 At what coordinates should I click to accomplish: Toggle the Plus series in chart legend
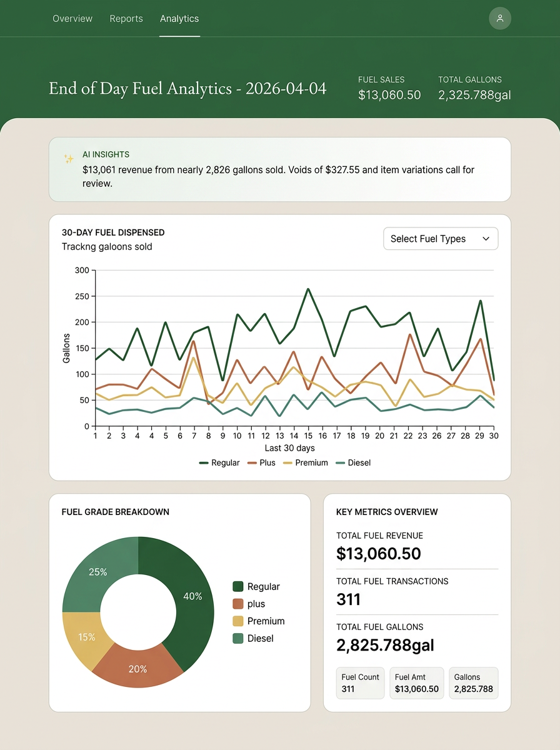(261, 462)
